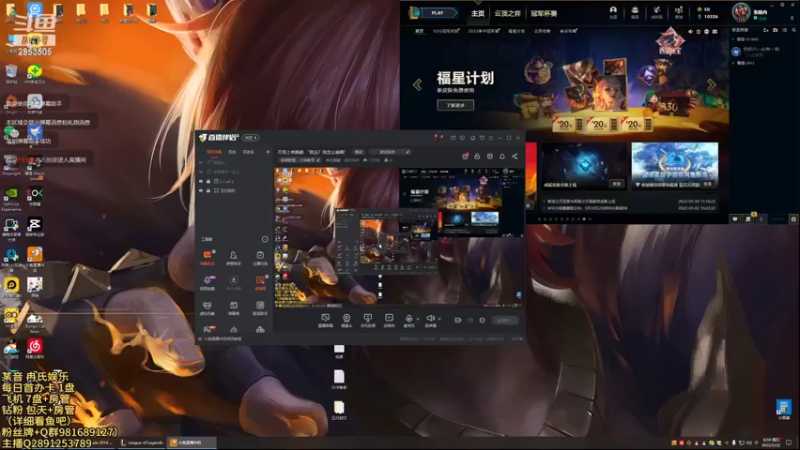
Task: Open the speaker dropdown arrow in streaming toolbar
Action: click(439, 319)
